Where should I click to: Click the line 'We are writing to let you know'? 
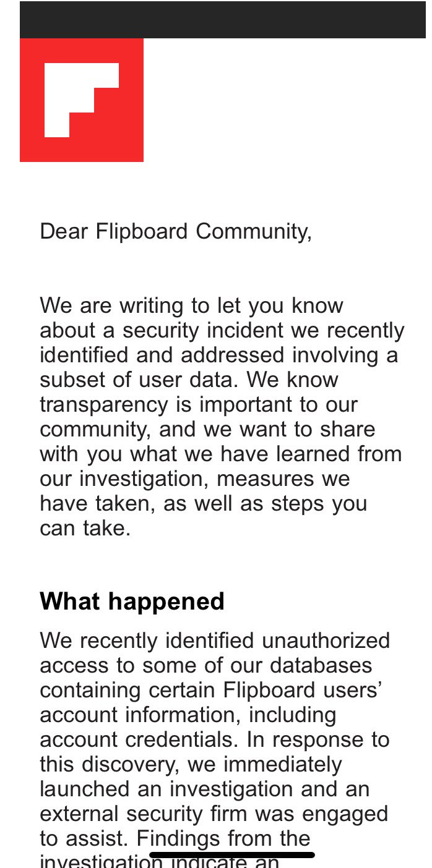coord(191,305)
